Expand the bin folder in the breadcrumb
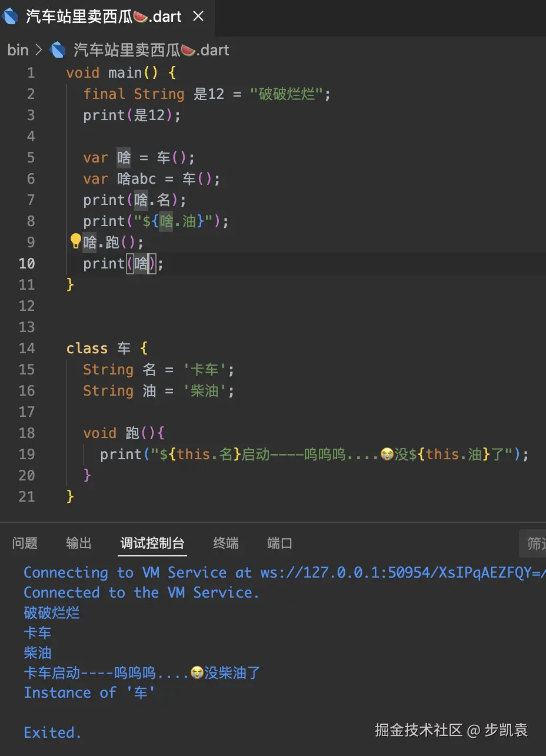 coord(17,49)
